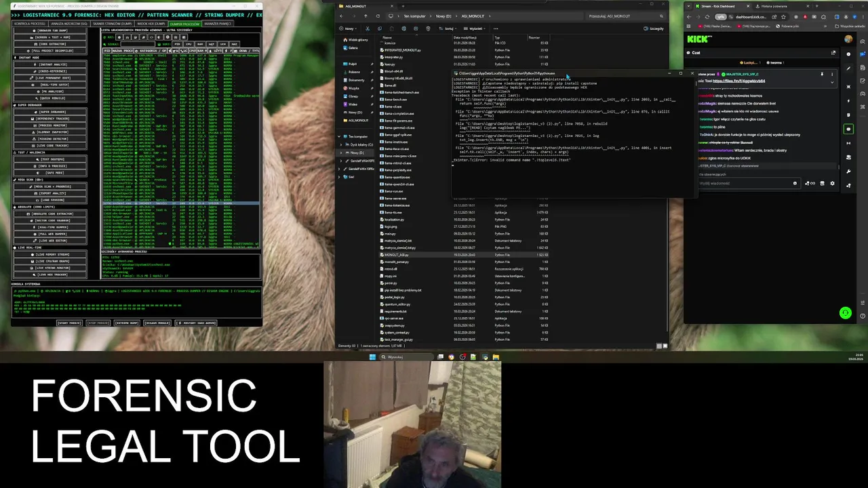Refresh the File Explorer folder view
Viewport: 868px width, 488px height.
pyautogui.click(x=378, y=16)
